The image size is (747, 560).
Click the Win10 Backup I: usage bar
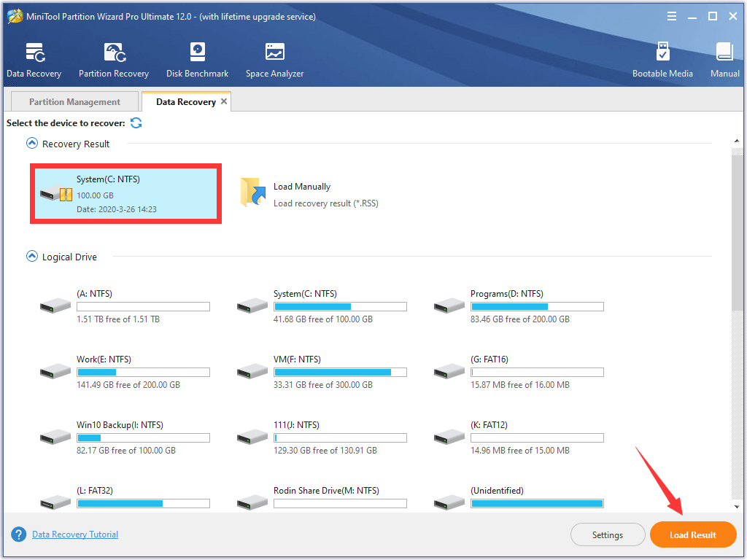[143, 438]
